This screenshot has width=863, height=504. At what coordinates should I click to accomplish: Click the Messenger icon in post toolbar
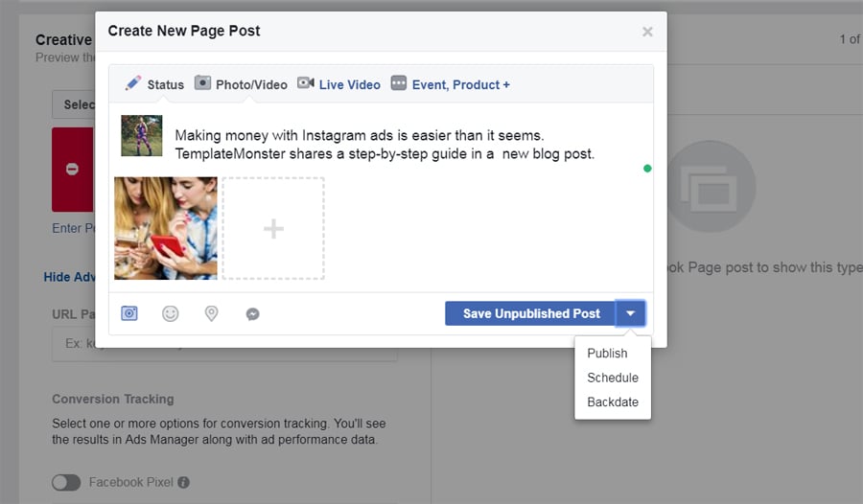pyautogui.click(x=253, y=313)
